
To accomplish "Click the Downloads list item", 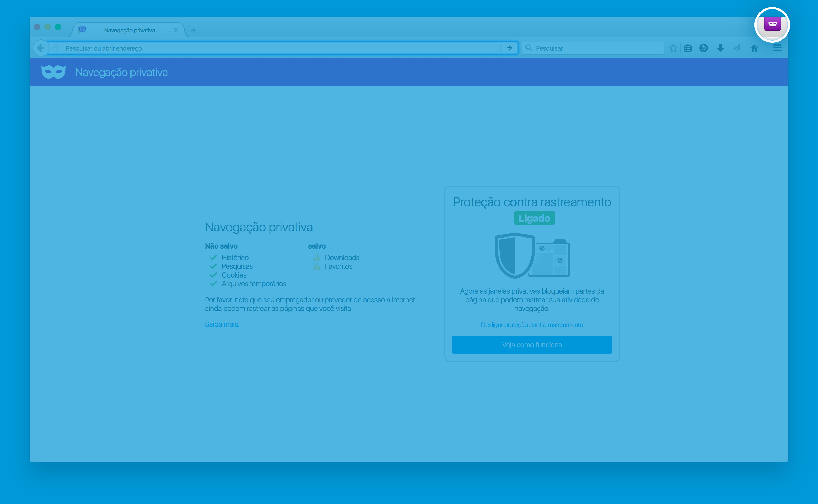I will [x=342, y=257].
